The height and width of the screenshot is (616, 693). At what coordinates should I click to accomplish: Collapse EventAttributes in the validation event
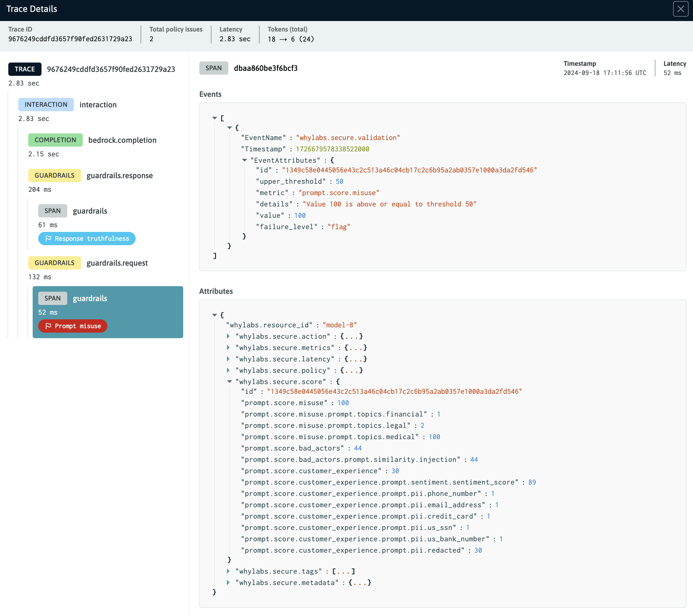click(244, 160)
